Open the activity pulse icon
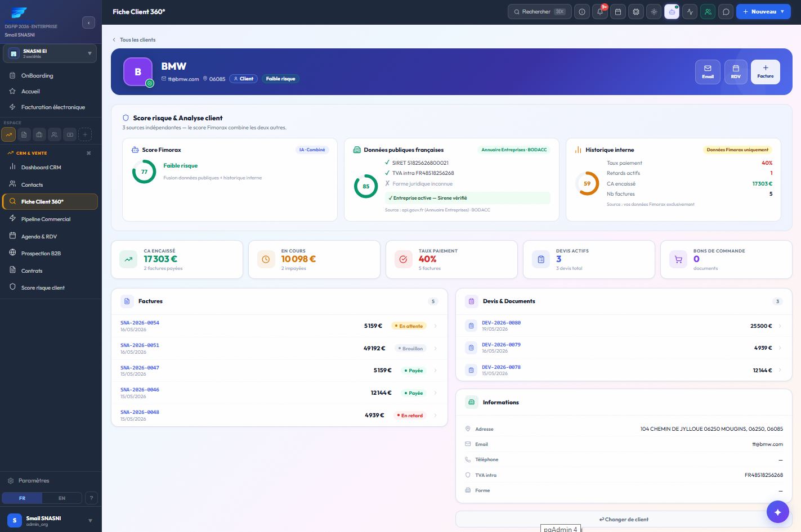This screenshot has height=532, width=801. click(690, 12)
